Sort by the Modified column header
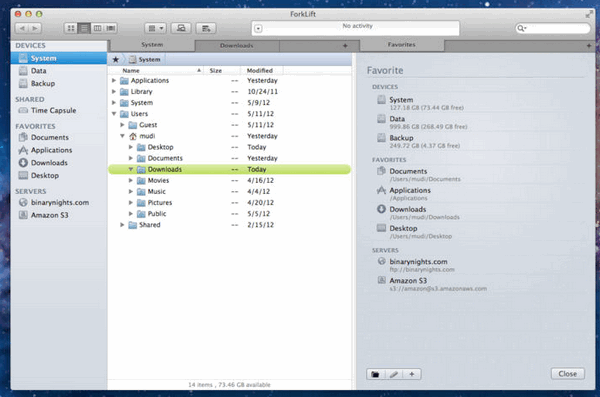Screen dimensions: 600x397 pyautogui.click(x=262, y=70)
